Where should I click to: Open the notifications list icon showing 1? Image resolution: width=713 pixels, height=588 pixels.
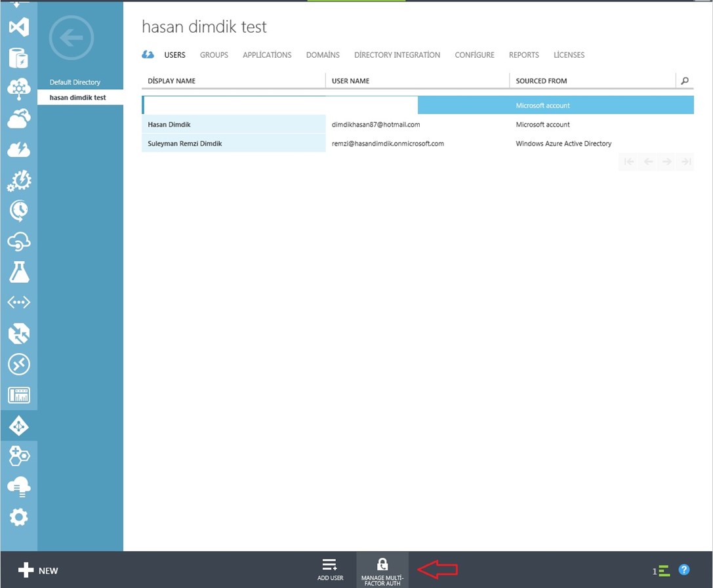(661, 571)
